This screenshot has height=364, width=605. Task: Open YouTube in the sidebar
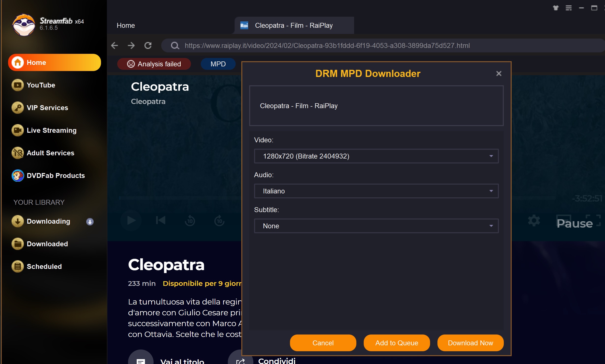pos(41,85)
